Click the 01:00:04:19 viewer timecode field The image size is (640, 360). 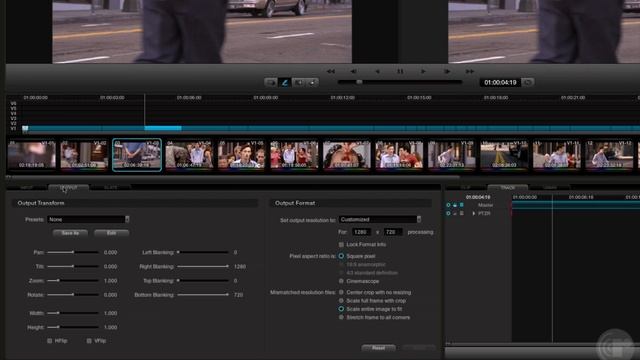500,82
